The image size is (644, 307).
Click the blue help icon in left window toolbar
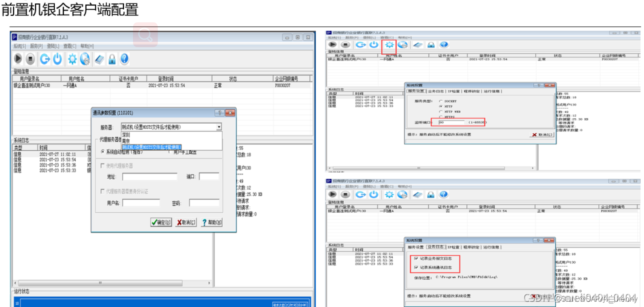[x=124, y=59]
